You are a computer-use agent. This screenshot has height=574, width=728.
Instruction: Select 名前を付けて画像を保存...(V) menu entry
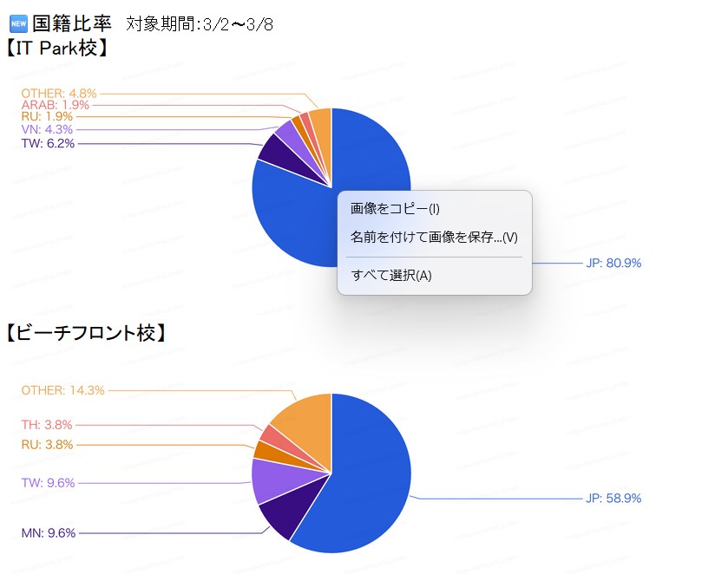coord(434,237)
